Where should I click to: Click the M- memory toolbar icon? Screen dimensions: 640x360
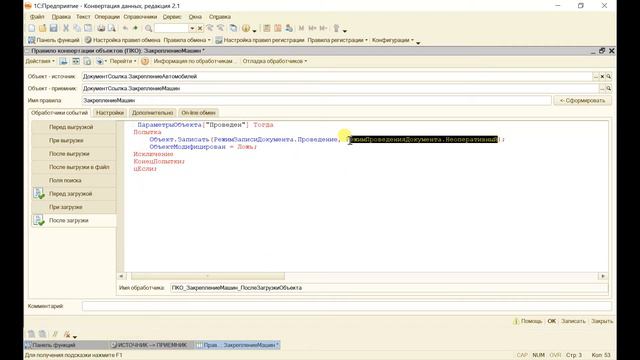(x=323, y=28)
